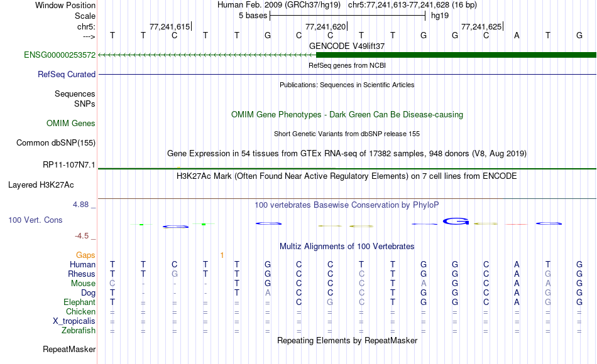Click the Window Position label
Screen dimensions: 597x364
[65, 5]
